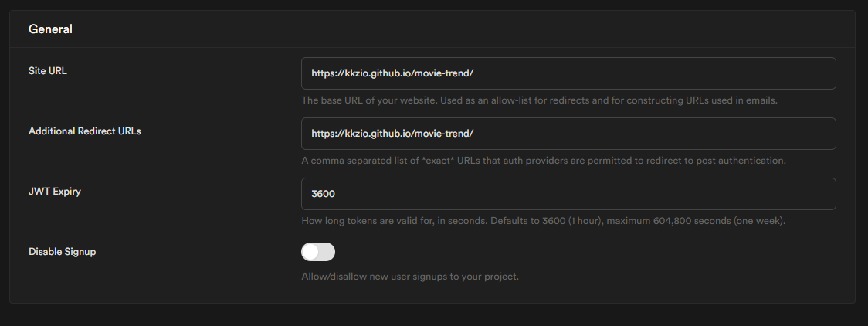Click the empty right end of JWT Expiry field
The width and height of the screenshot is (868, 326).
pos(772,194)
